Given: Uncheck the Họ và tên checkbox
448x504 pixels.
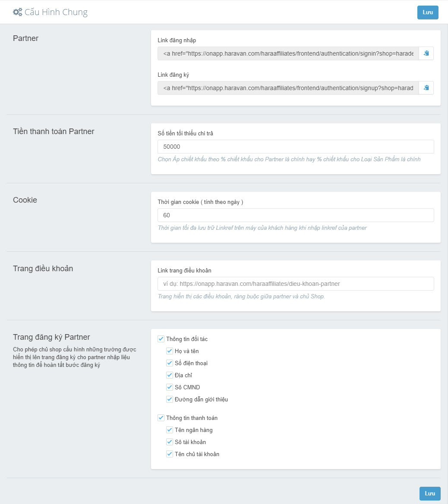Looking at the screenshot, I should pos(170,351).
